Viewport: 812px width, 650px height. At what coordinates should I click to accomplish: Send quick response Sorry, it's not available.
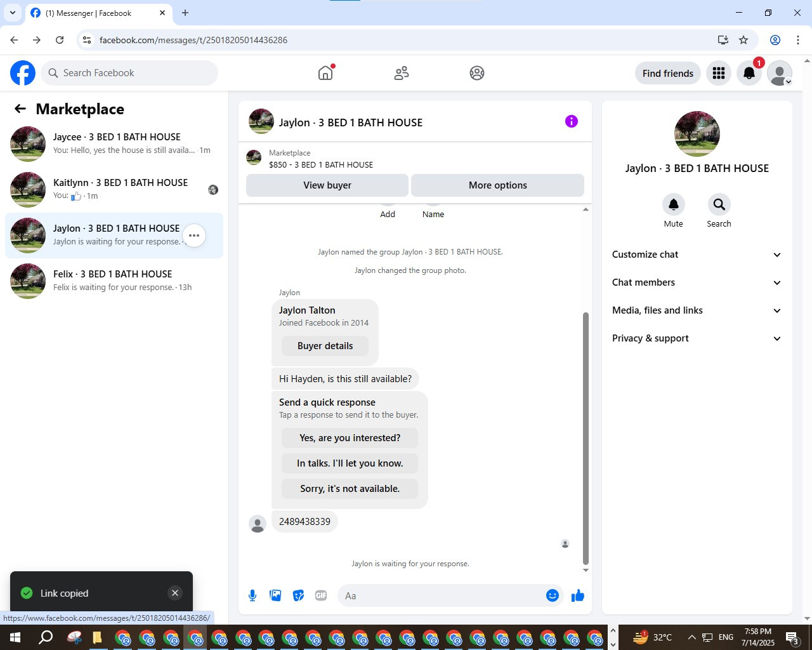(x=350, y=489)
